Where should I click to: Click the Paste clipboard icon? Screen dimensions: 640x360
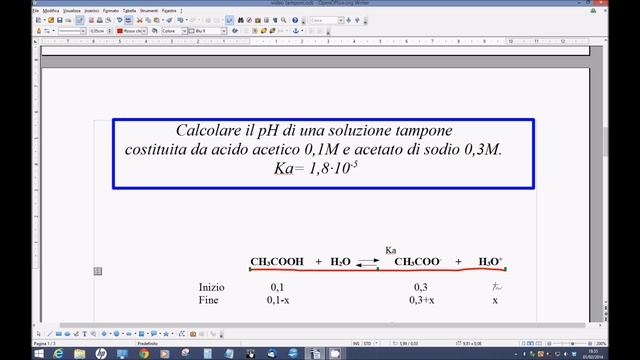tap(156, 20)
